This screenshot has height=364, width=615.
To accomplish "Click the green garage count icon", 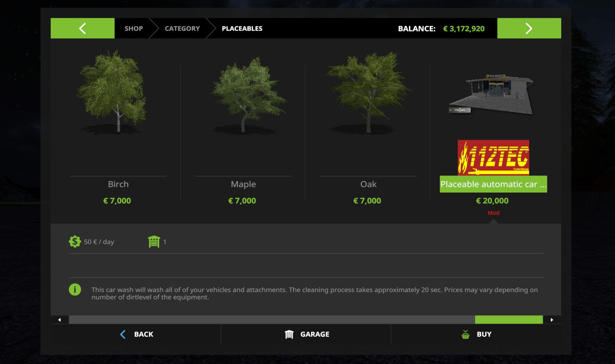I will click(154, 242).
